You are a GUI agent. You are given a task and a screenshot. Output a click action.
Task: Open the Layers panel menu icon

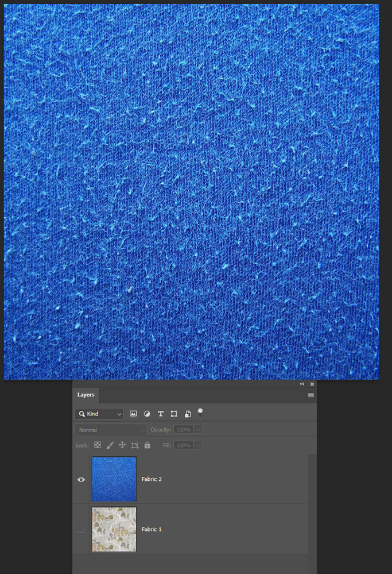click(x=311, y=395)
